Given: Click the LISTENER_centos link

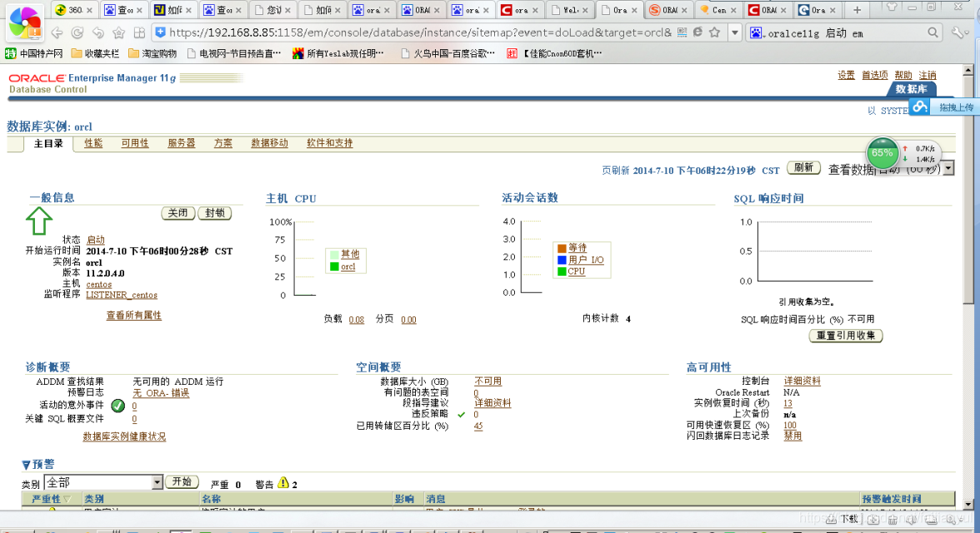Looking at the screenshot, I should click(x=122, y=295).
